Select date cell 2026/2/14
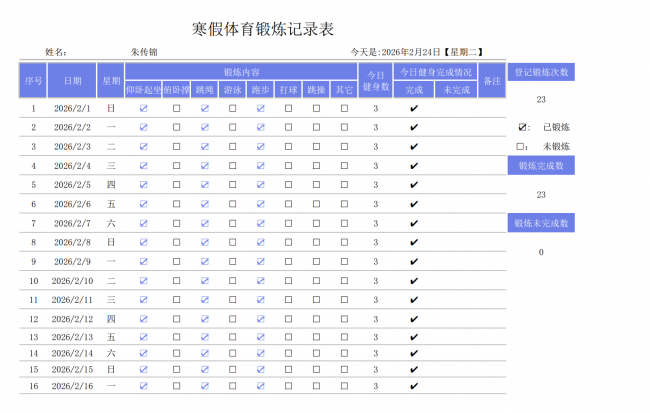The height and width of the screenshot is (413, 650). click(x=72, y=353)
